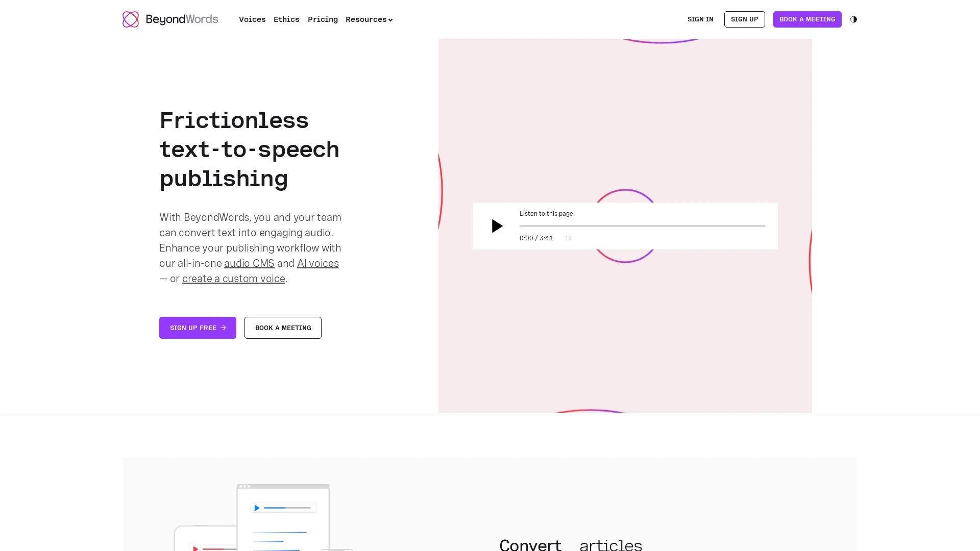
Task: Follow the create a custom voice link
Action: [233, 279]
